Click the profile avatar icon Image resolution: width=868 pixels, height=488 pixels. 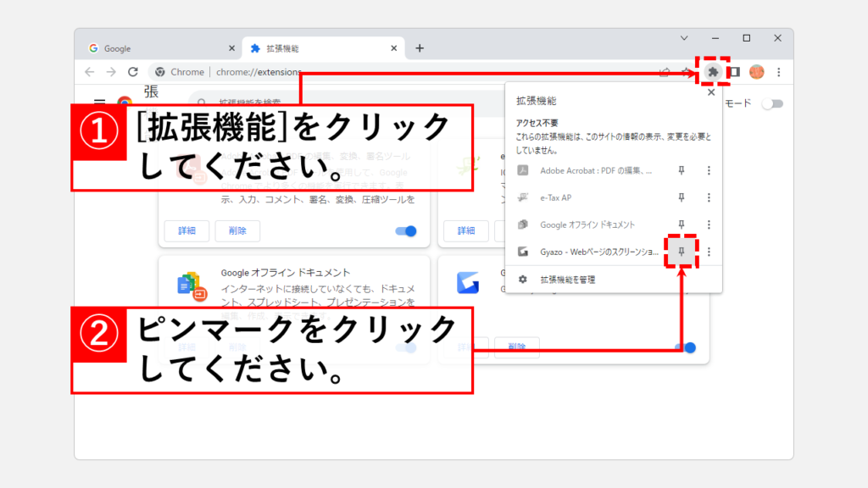tap(756, 72)
